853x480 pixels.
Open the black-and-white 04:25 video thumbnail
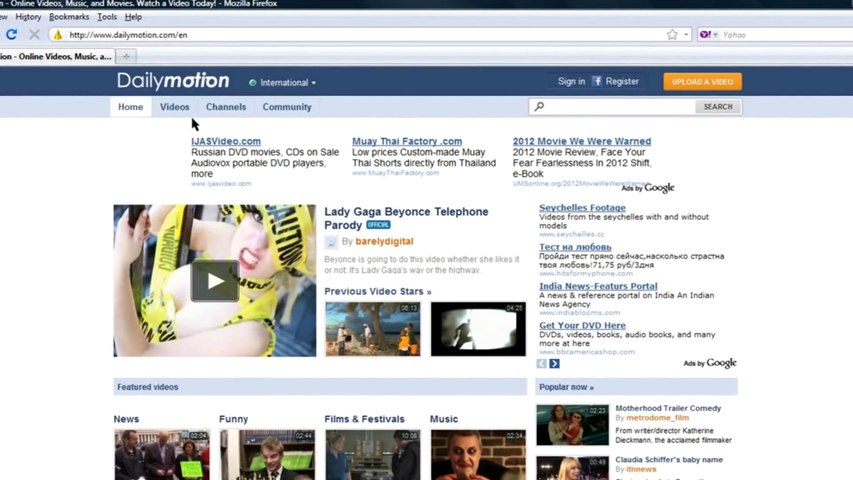click(x=478, y=329)
